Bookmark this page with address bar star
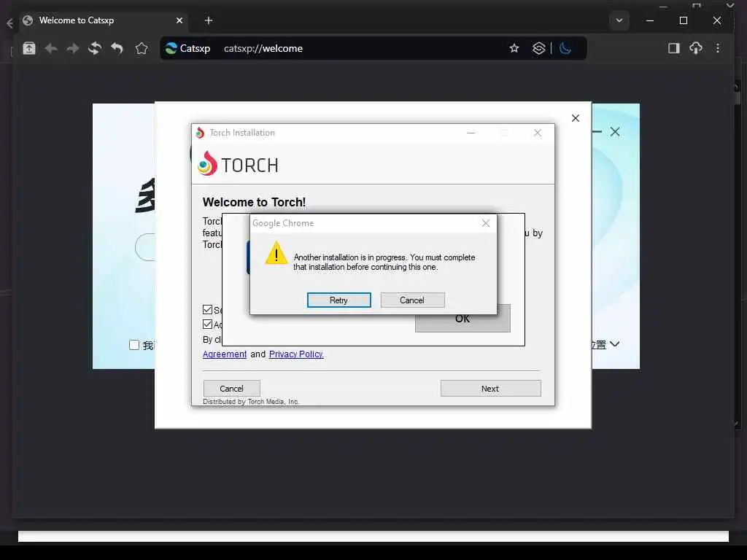 coord(514,48)
